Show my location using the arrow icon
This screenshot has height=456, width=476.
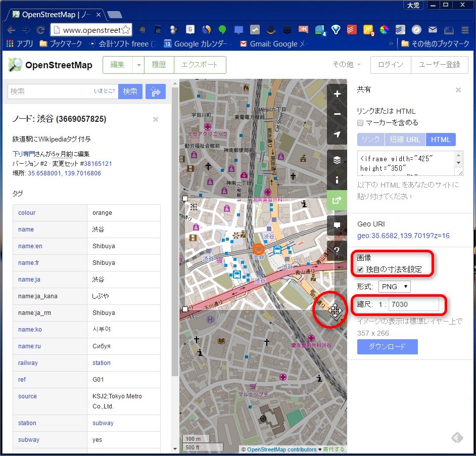(x=337, y=134)
